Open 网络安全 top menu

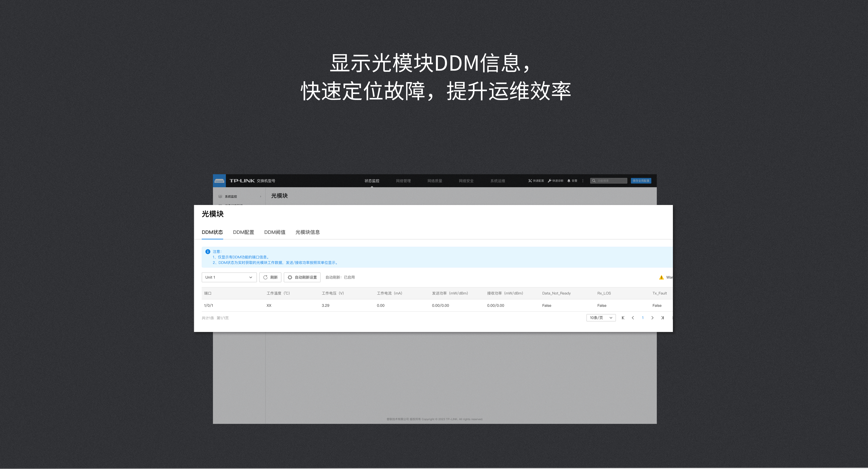pos(466,181)
